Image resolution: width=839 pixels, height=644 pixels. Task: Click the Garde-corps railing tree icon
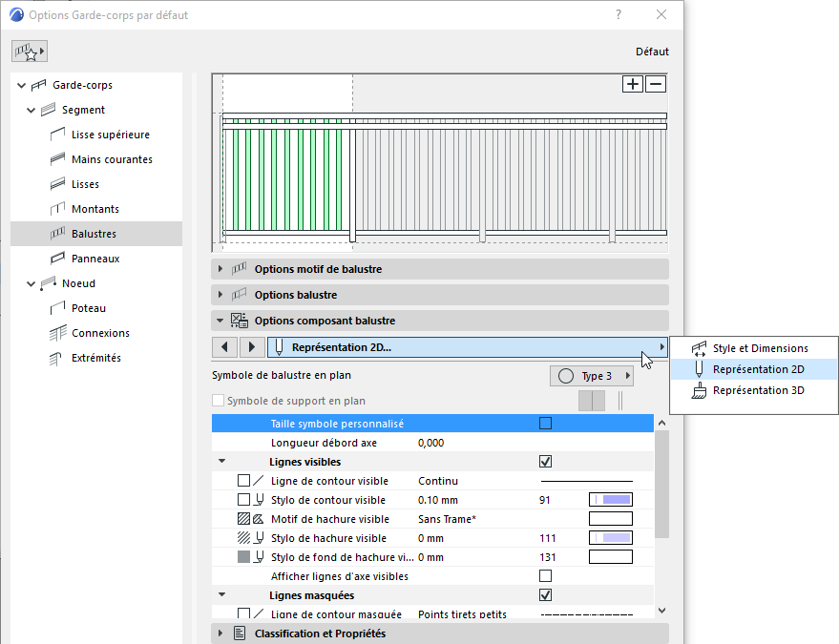coord(38,85)
